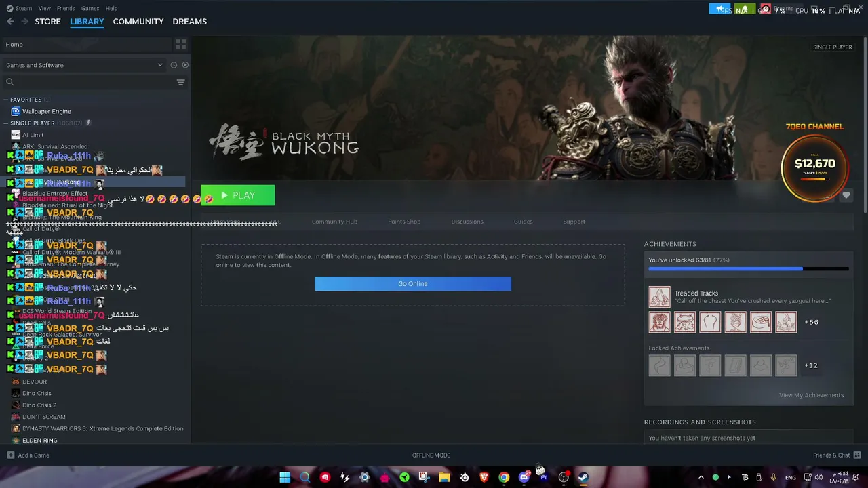Open taskbar search magnifier
868x488 pixels.
coord(304,477)
